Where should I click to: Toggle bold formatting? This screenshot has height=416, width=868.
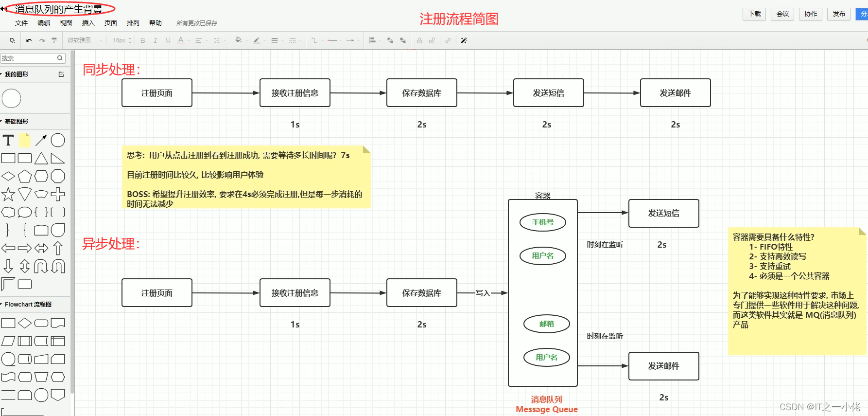click(x=143, y=40)
